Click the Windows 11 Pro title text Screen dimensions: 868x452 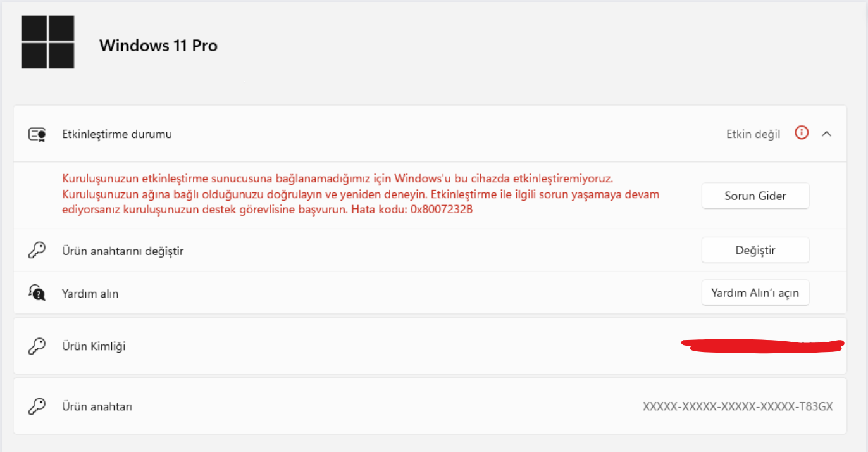click(x=158, y=46)
